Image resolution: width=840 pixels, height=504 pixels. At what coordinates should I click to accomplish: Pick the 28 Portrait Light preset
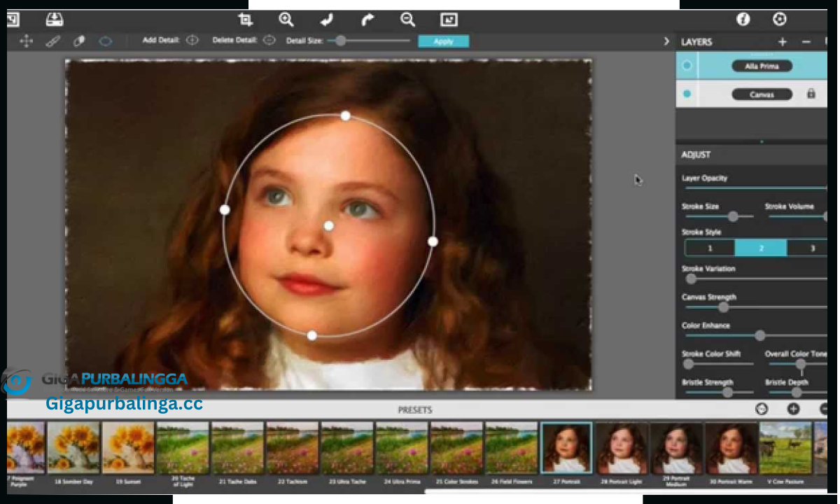(x=622, y=447)
